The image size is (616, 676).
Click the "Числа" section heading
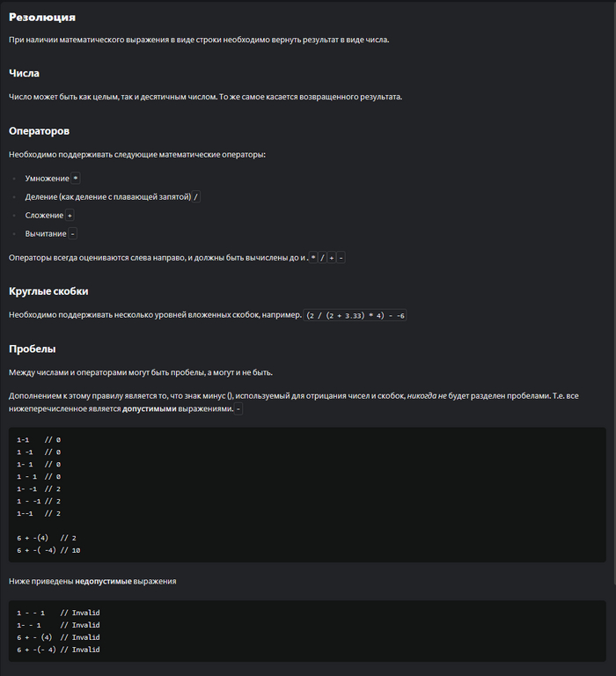coord(24,74)
